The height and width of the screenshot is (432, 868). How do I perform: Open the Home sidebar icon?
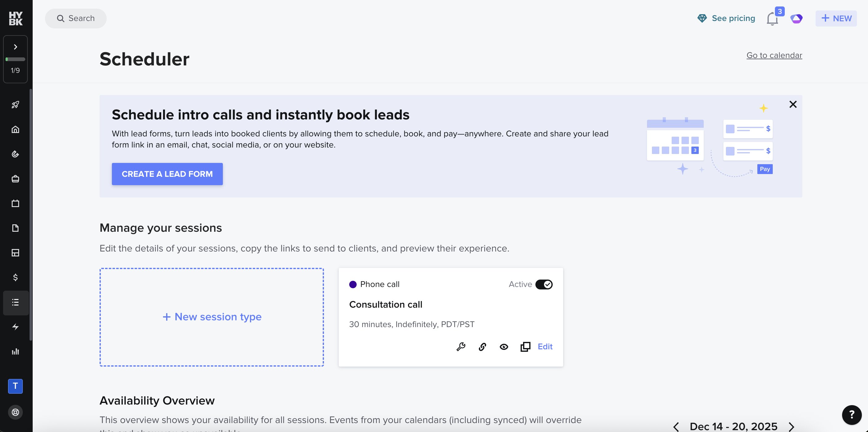coord(15,129)
